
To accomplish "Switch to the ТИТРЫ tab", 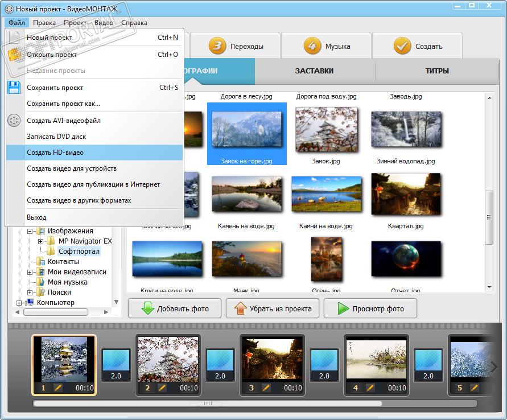I will coord(437,71).
